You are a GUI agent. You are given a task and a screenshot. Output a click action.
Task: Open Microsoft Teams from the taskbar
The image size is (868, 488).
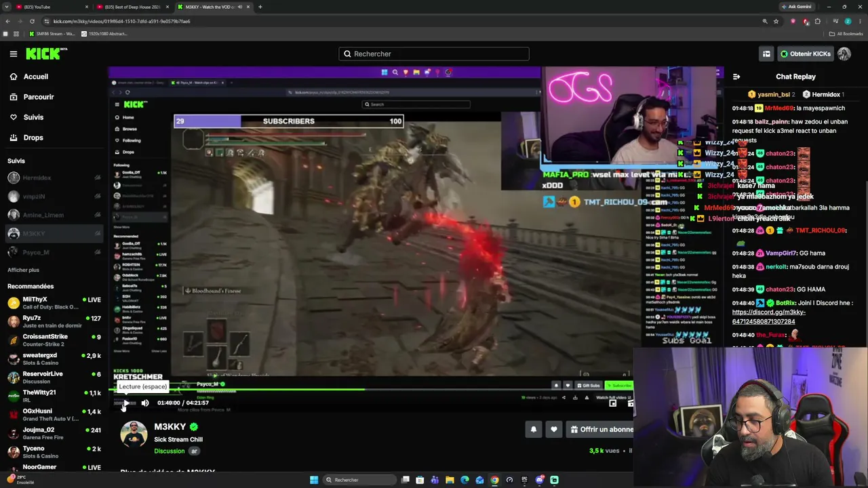point(435,480)
